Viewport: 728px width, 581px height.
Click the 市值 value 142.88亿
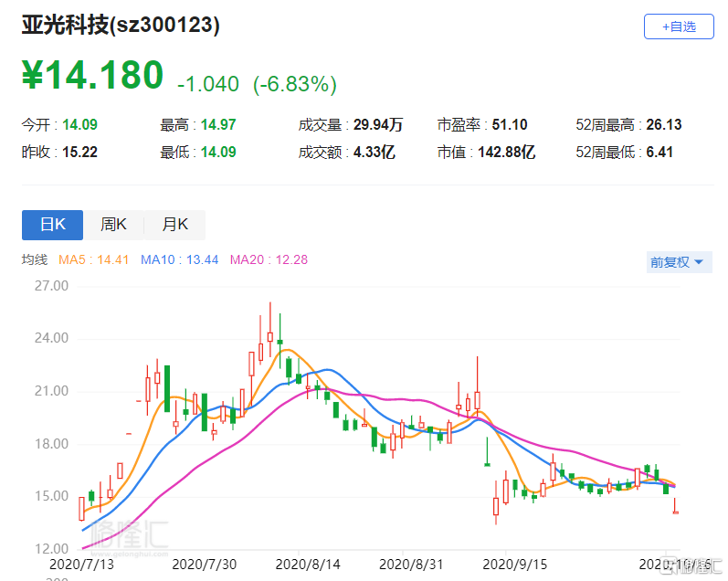point(507,152)
